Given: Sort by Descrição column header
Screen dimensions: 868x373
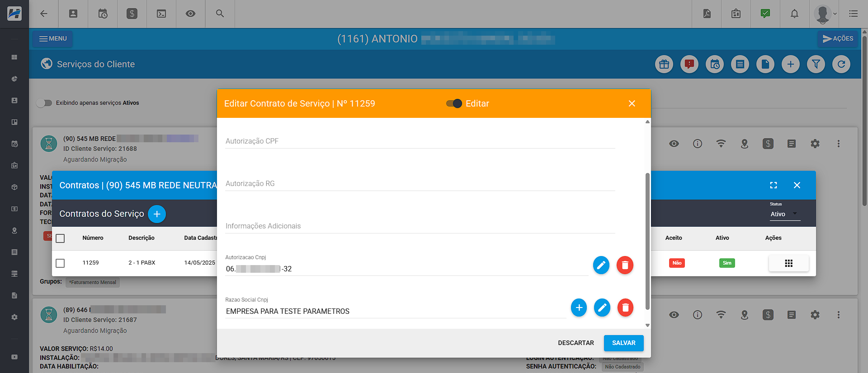Looking at the screenshot, I should [x=142, y=238].
